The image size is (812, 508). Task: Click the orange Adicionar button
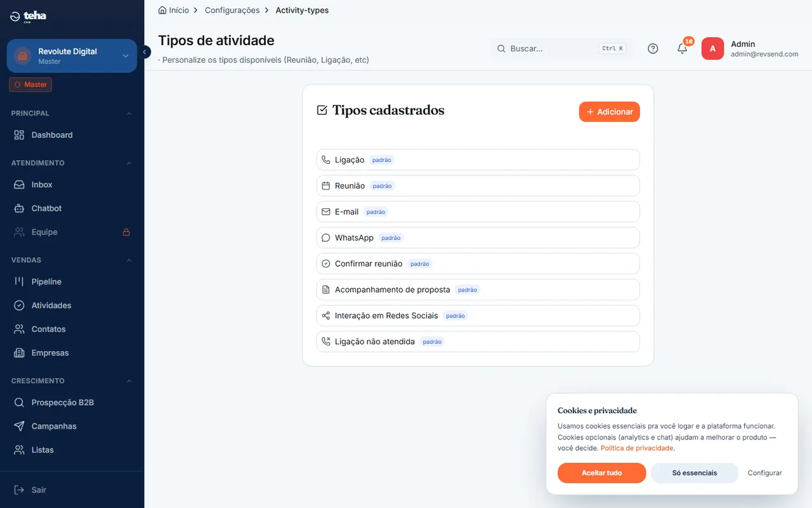coord(610,112)
